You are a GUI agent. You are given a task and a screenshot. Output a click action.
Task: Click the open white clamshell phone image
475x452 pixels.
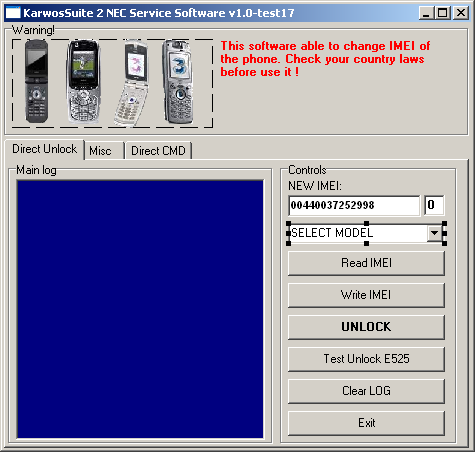pos(131,83)
